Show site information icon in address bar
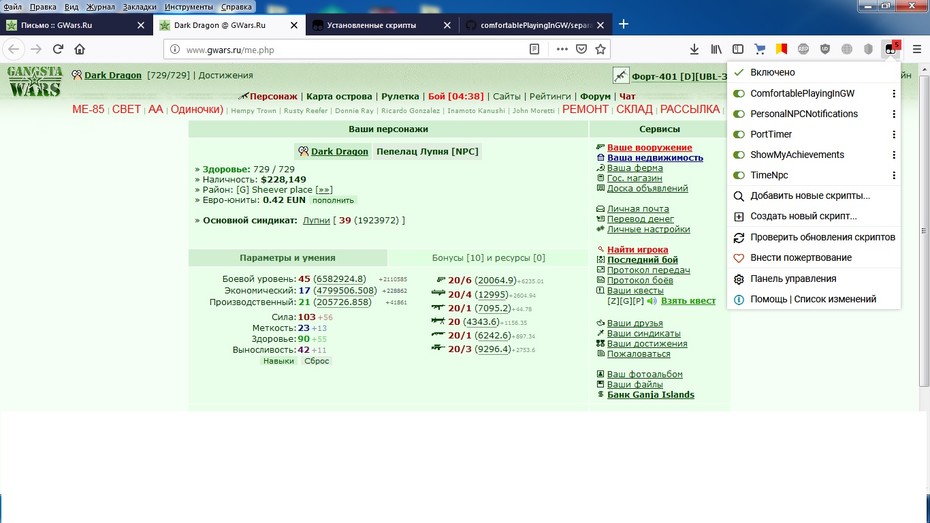 (175, 49)
